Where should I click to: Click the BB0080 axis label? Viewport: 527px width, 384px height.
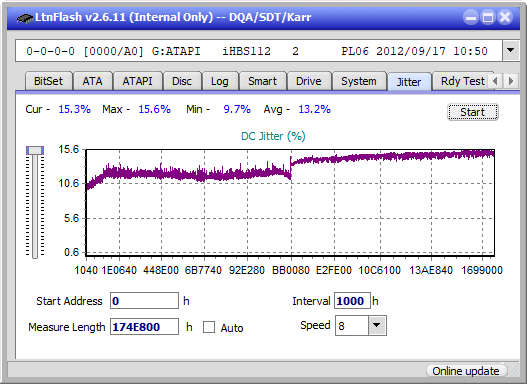click(x=291, y=270)
